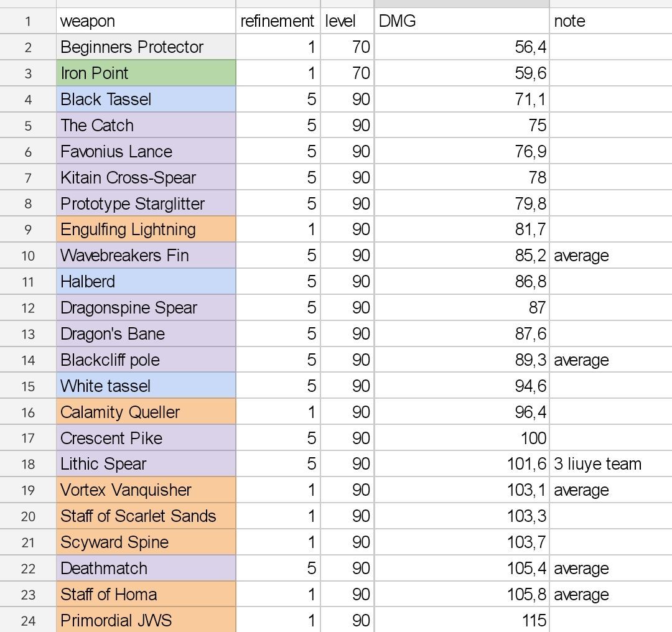Select the 'Crescent Pike' weapon cell
This screenshot has height=632, width=672.
(146, 438)
